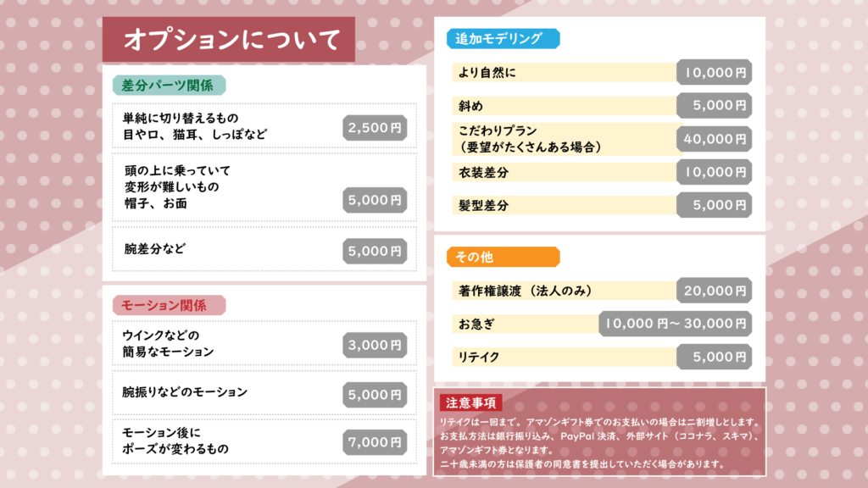Click the 7,000円 price for ポーズが変わるもの
Viewport: 868px width, 488px height.
click(x=375, y=442)
